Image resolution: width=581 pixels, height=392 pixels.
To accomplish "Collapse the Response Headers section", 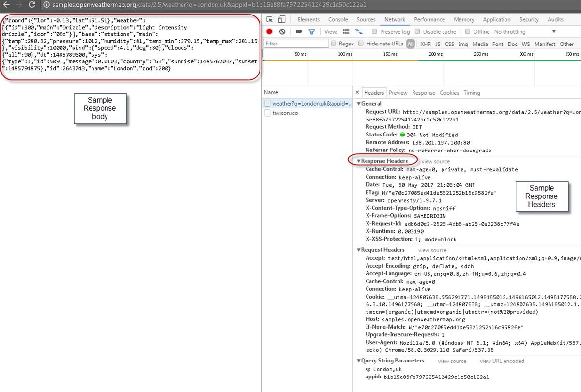I will [359, 160].
